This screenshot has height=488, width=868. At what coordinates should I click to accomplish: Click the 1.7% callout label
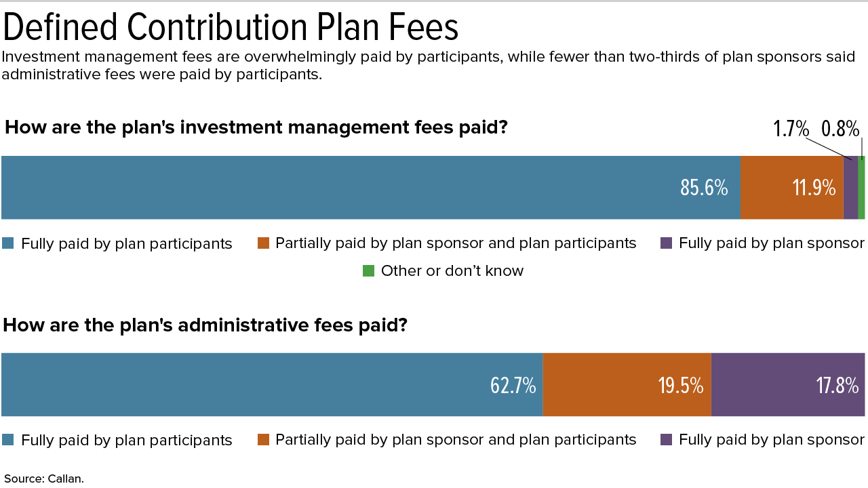pyautogui.click(x=791, y=129)
